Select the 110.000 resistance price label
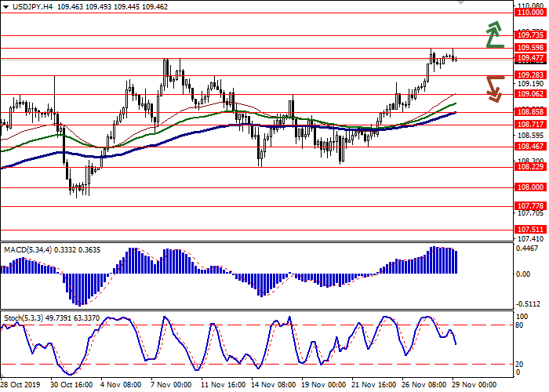The height and width of the screenshot is (392, 549). [x=530, y=13]
